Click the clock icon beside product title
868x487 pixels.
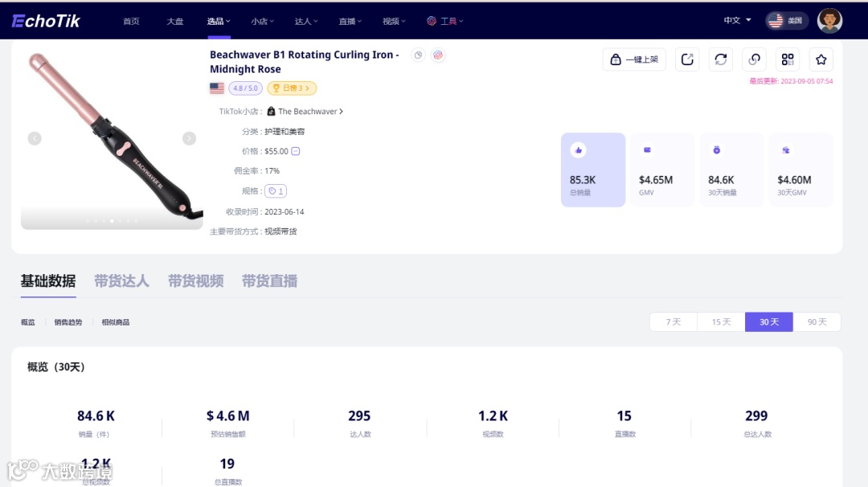pyautogui.click(x=418, y=55)
